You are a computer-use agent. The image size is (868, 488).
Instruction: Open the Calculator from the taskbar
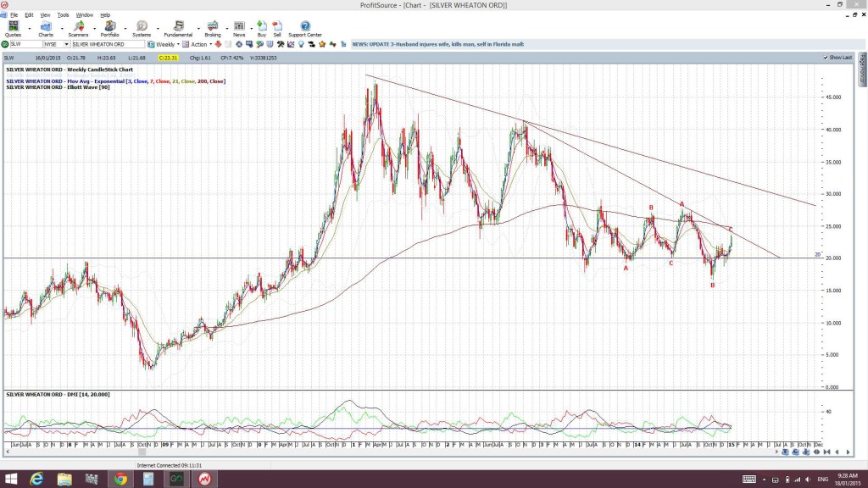tap(148, 480)
